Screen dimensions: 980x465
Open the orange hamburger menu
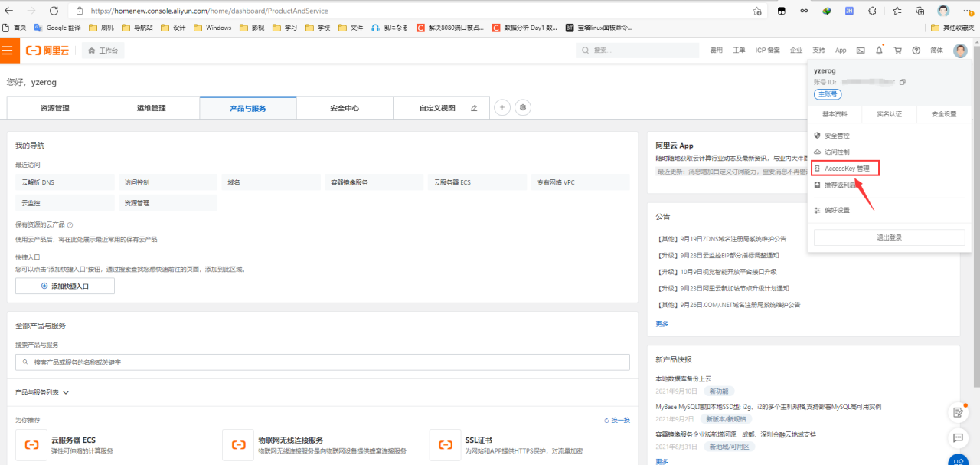(10, 50)
